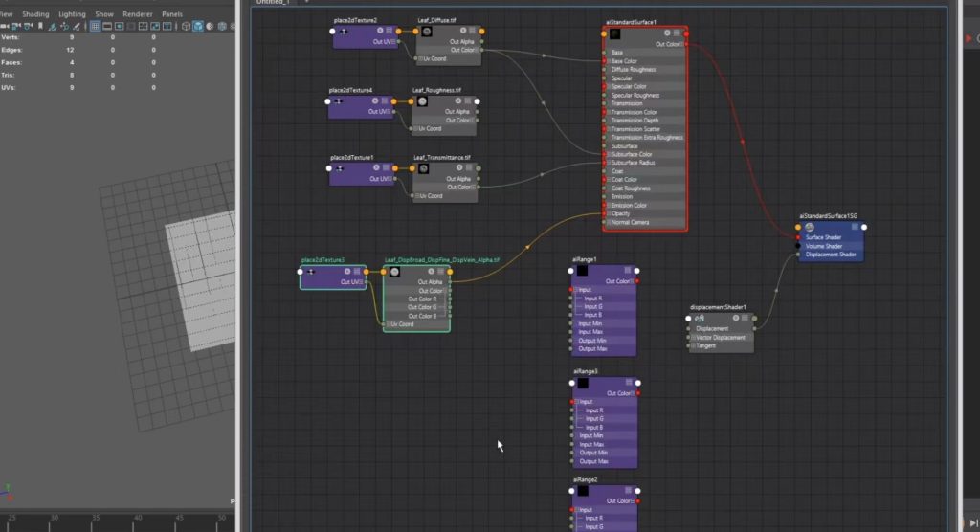Expand Subsurface Color attribute
The width and height of the screenshot is (980, 532).
click(x=609, y=154)
